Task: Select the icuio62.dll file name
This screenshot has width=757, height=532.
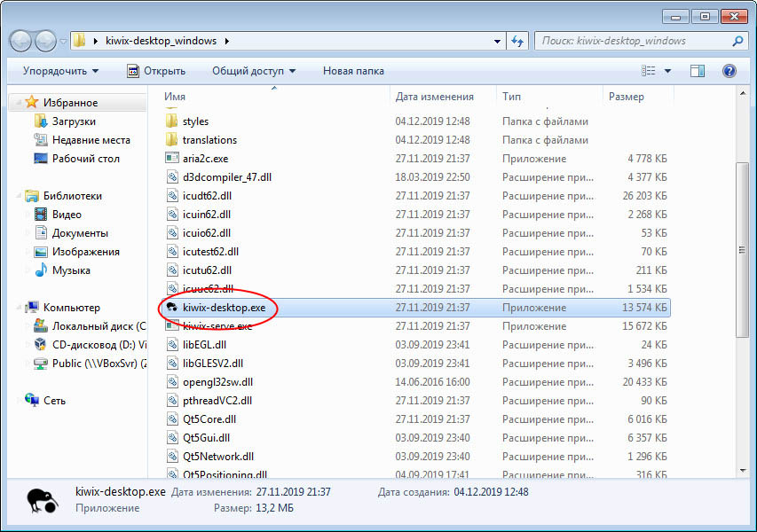Action: coord(207,233)
